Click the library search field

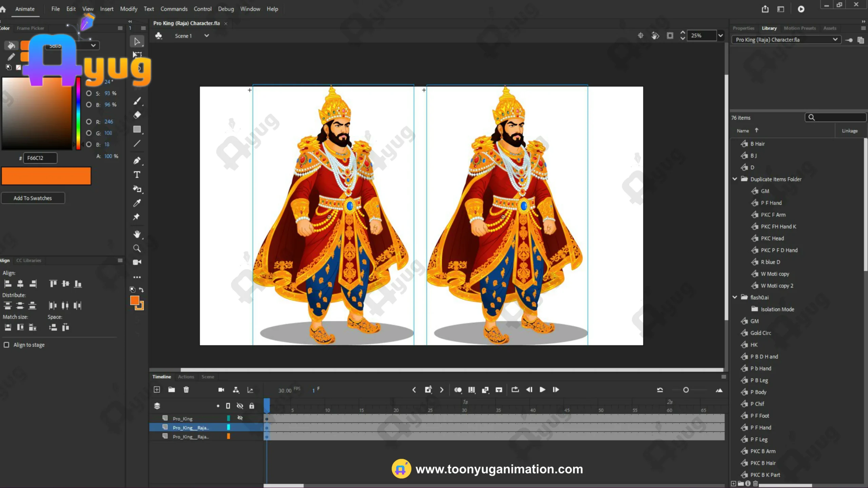click(839, 117)
